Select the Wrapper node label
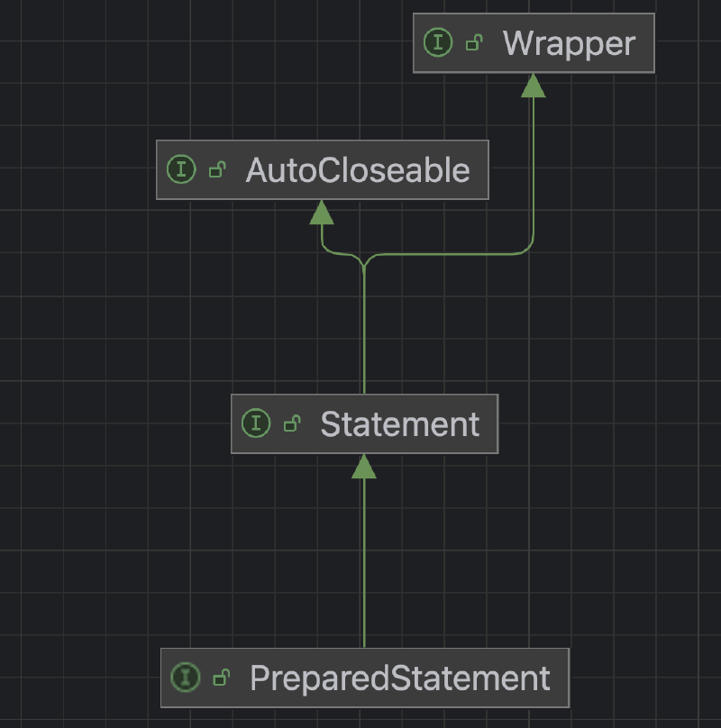Image resolution: width=721 pixels, height=728 pixels. coord(569,43)
